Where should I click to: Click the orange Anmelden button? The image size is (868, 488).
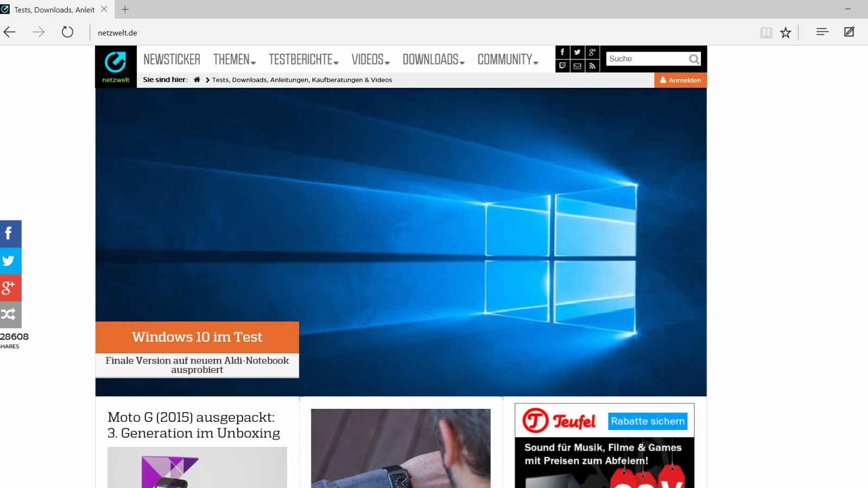pyautogui.click(x=680, y=80)
